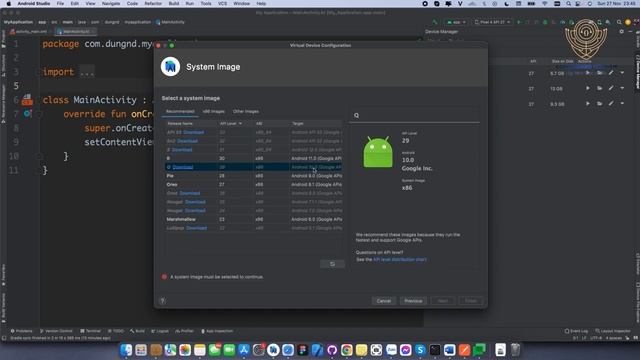640x360 pixels.
Task: Click Download link for Sv2 image
Action: [x=187, y=141]
